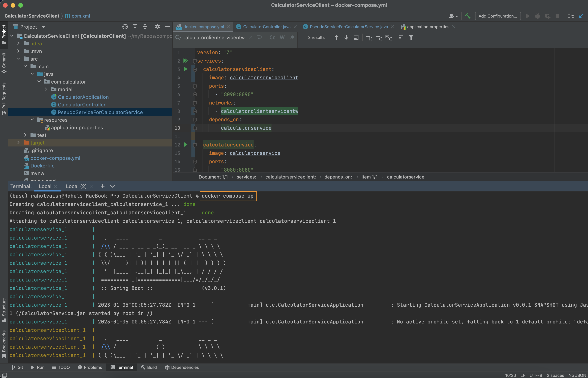Go to next search occurrence arrow

pyautogui.click(x=346, y=38)
